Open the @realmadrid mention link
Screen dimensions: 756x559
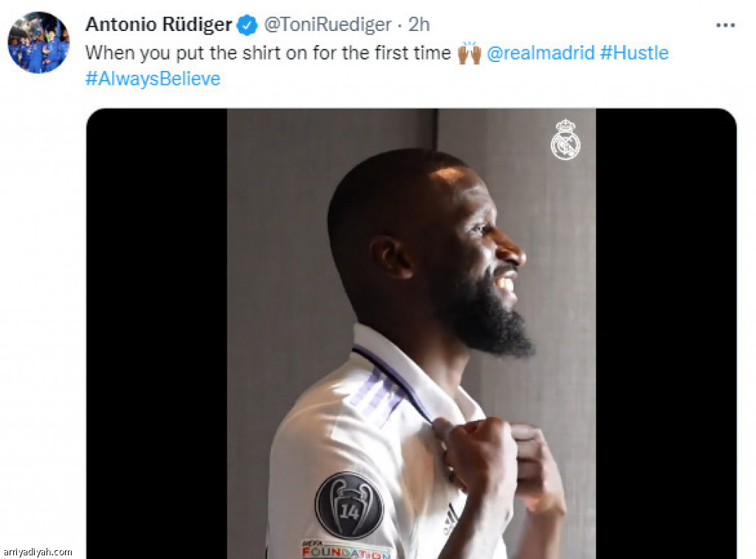coord(540,52)
